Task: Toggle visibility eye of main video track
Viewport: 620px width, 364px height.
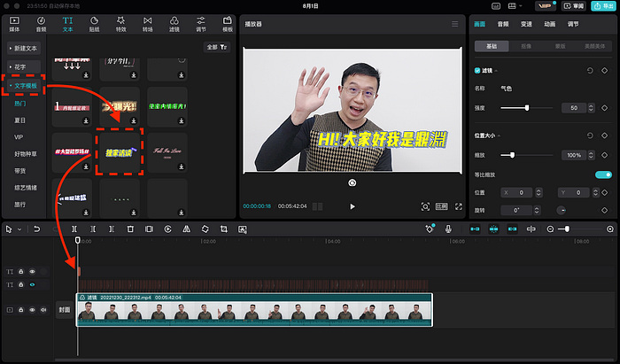Action: tap(33, 310)
